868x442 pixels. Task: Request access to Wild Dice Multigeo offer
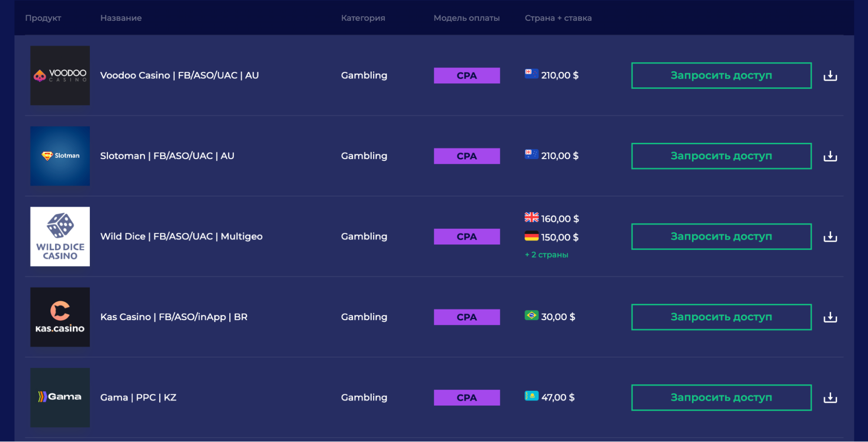pos(721,237)
